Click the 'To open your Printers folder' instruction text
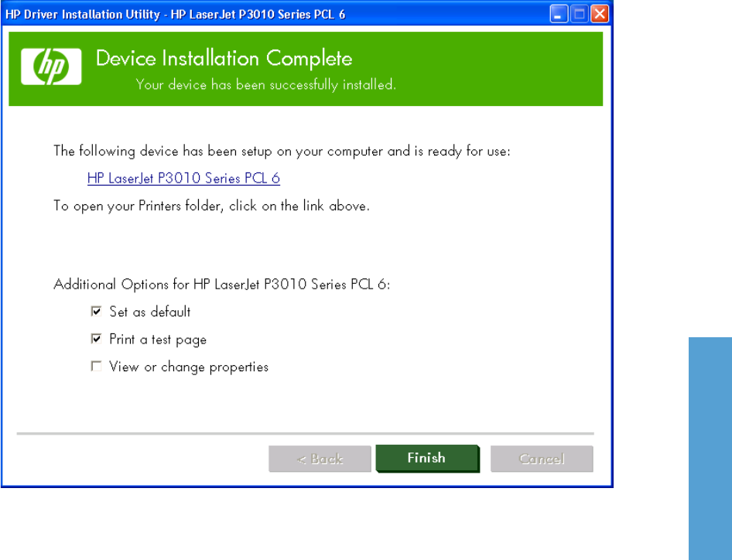732x560 pixels. pos(211,206)
